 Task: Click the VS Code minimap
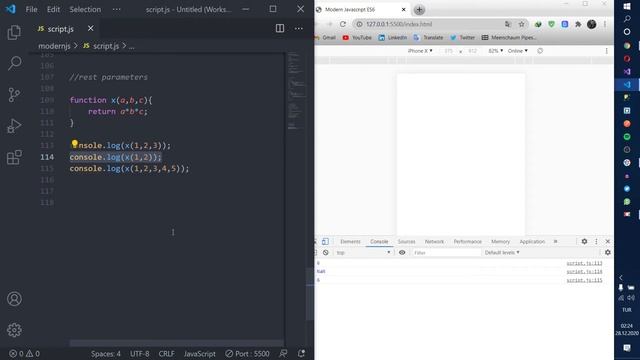(296, 90)
